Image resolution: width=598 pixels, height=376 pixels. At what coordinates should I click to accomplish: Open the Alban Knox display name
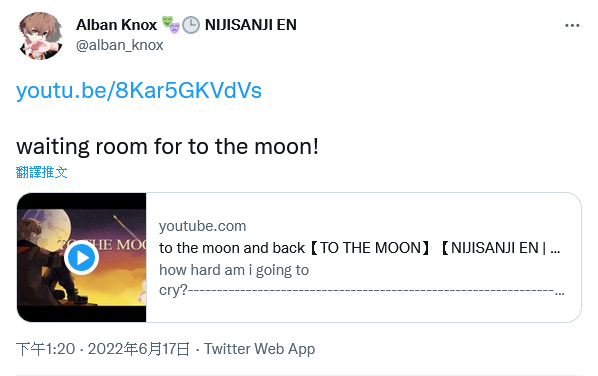pyautogui.click(x=116, y=25)
